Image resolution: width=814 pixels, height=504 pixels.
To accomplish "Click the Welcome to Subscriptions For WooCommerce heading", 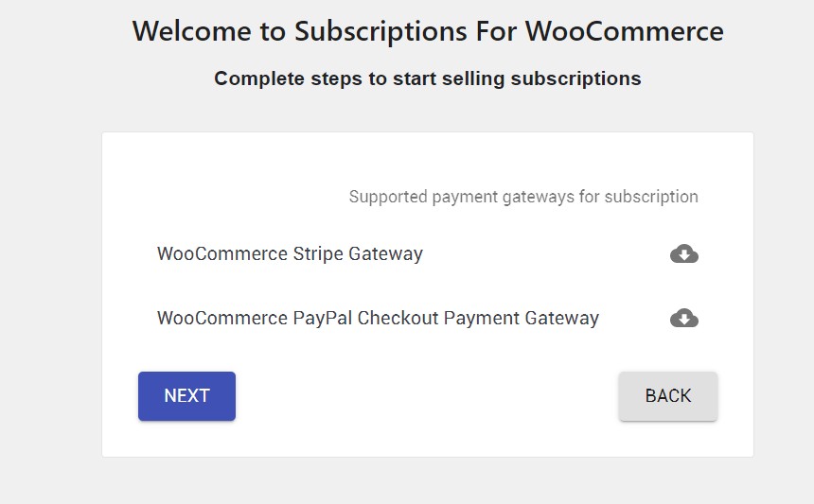I will (x=428, y=31).
